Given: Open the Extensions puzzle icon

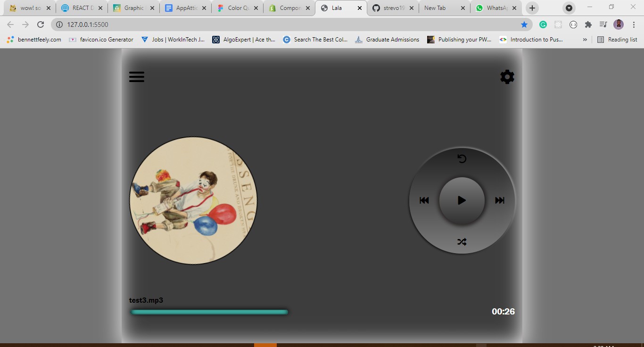Looking at the screenshot, I should pyautogui.click(x=588, y=25).
